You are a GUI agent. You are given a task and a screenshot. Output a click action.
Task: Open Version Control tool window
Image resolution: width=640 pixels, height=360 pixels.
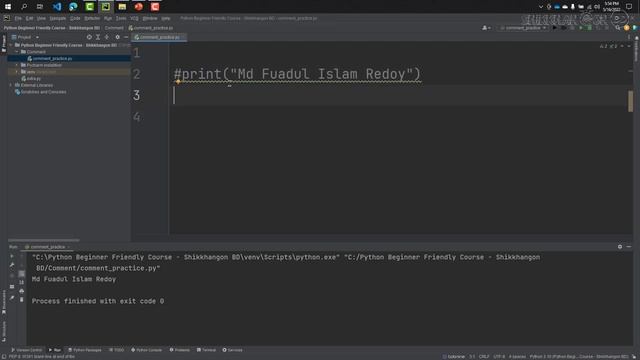(27, 350)
